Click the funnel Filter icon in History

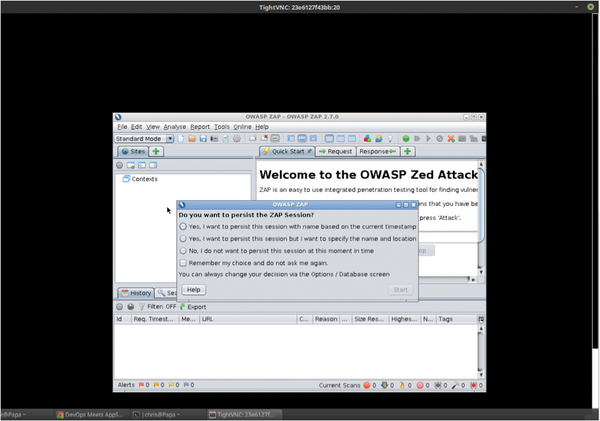(x=142, y=307)
